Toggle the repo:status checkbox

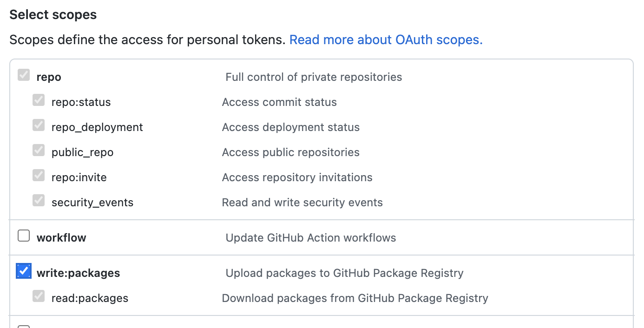pos(39,100)
